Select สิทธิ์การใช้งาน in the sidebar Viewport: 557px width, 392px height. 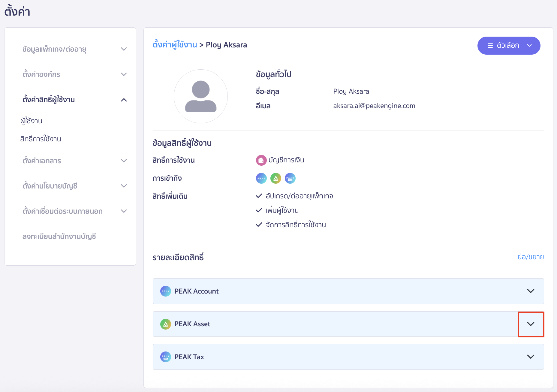point(41,139)
